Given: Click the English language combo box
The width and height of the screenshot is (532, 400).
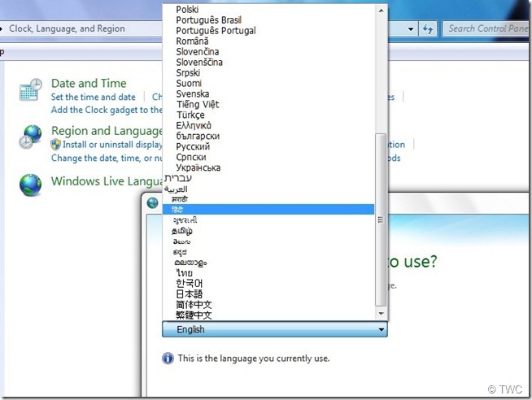Looking at the screenshot, I should click(275, 329).
